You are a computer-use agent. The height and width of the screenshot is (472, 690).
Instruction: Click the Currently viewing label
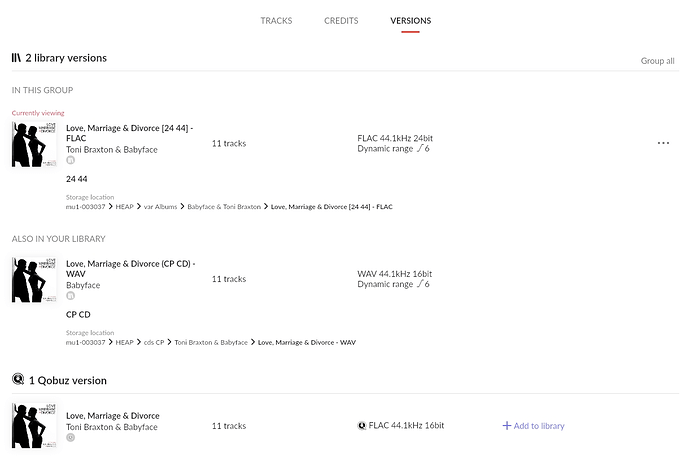[38, 113]
